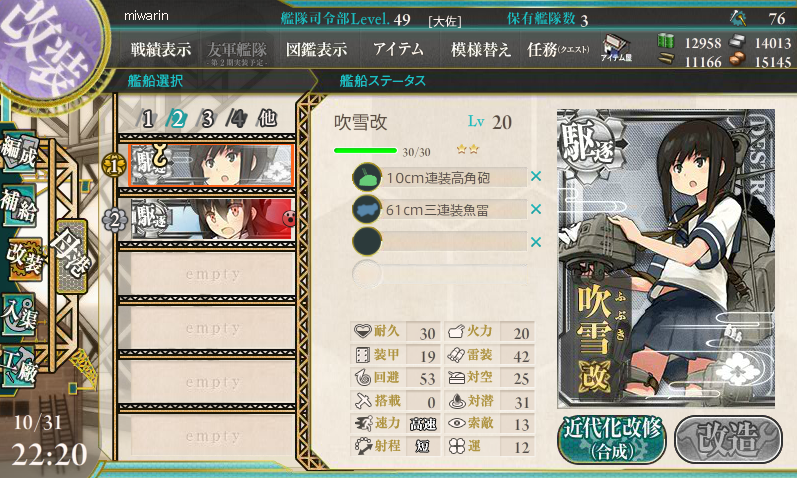This screenshot has width=797, height=478.
Task: Select the second destroyer in ship list
Action: [212, 219]
